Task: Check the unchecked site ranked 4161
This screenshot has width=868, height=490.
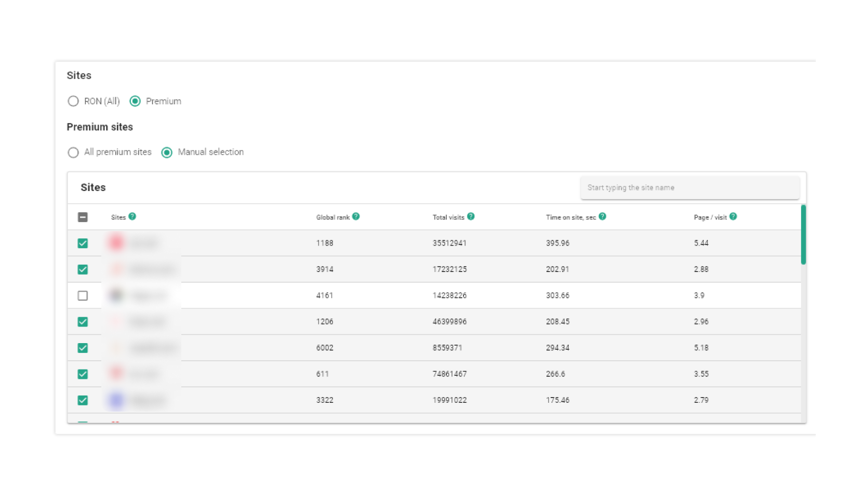Action: (x=83, y=295)
